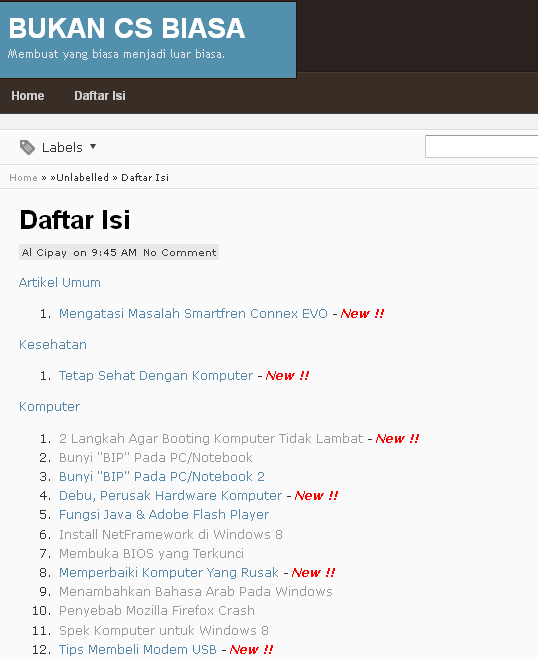Open Fungsi Java & Adobe Flash Player article
Screen dimensions: 538x657
[164, 515]
